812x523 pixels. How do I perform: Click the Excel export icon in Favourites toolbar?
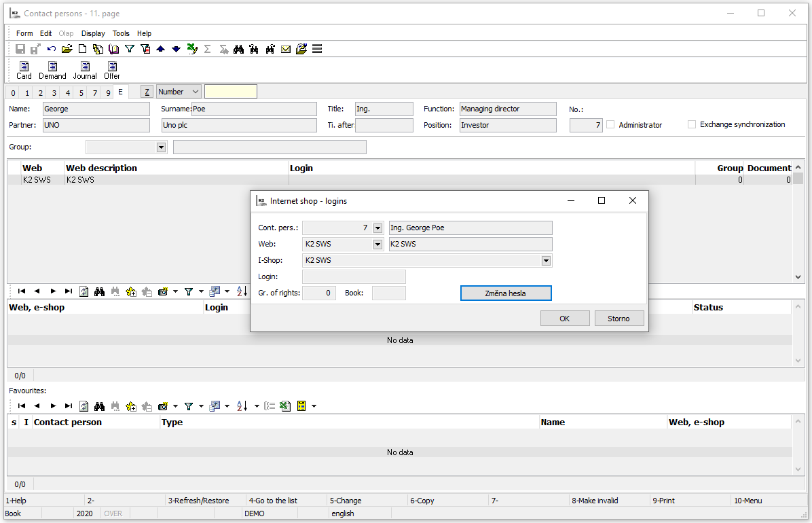pyautogui.click(x=285, y=406)
